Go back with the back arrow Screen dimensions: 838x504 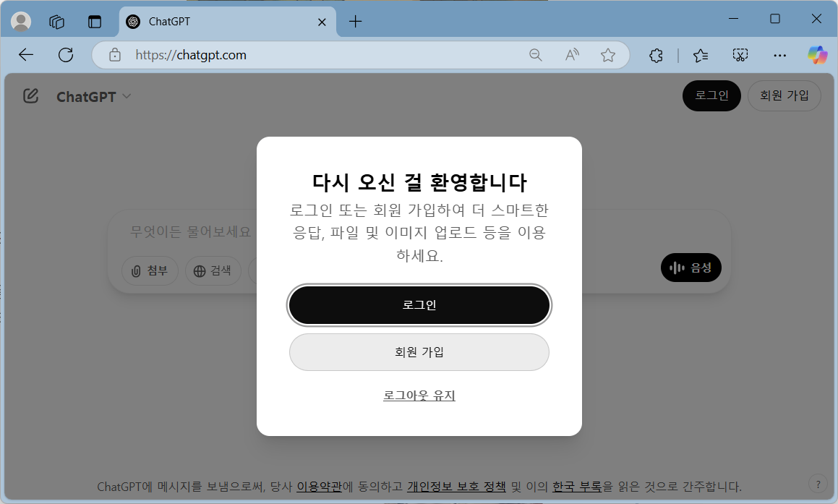click(25, 54)
